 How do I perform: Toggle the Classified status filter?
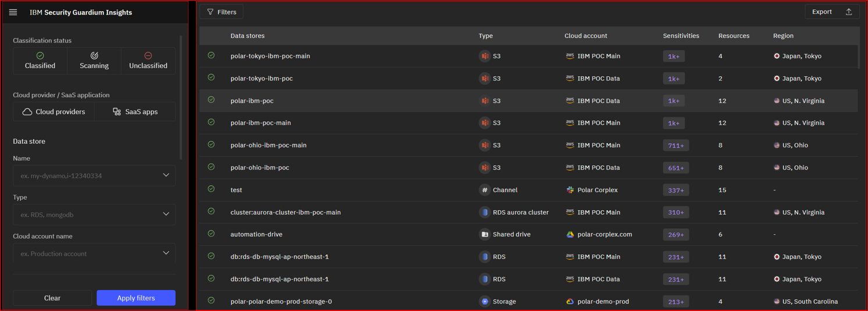(40, 61)
